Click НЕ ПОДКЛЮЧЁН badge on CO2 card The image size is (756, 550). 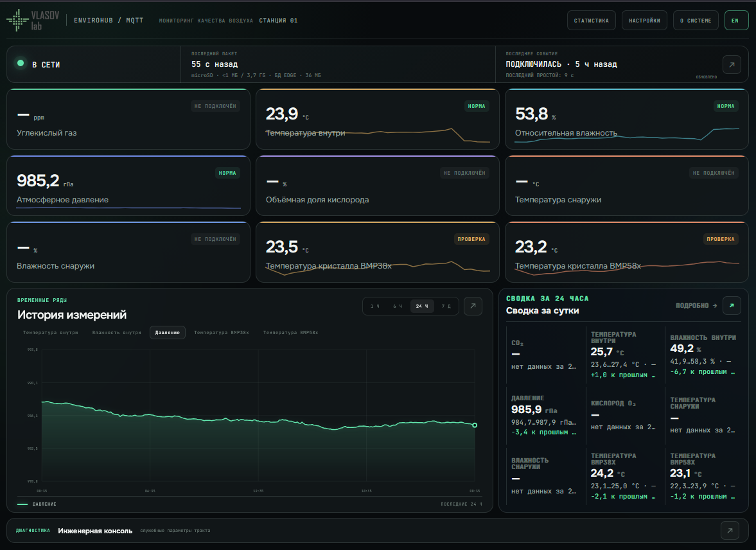(215, 106)
